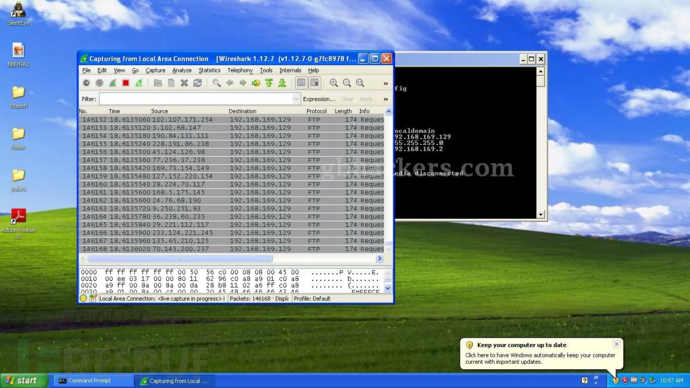Click the Windows start button
The height and width of the screenshot is (388, 690).
pyautogui.click(x=24, y=381)
